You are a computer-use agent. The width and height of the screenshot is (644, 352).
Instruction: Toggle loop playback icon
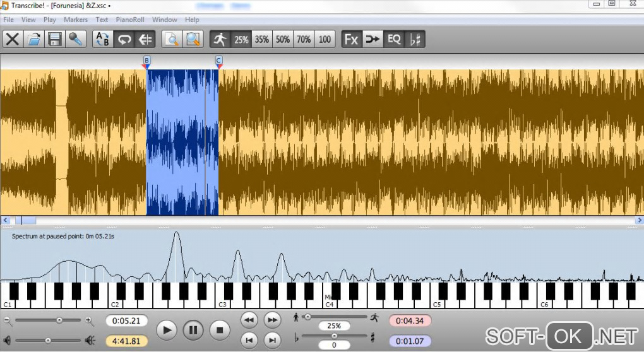(x=124, y=39)
